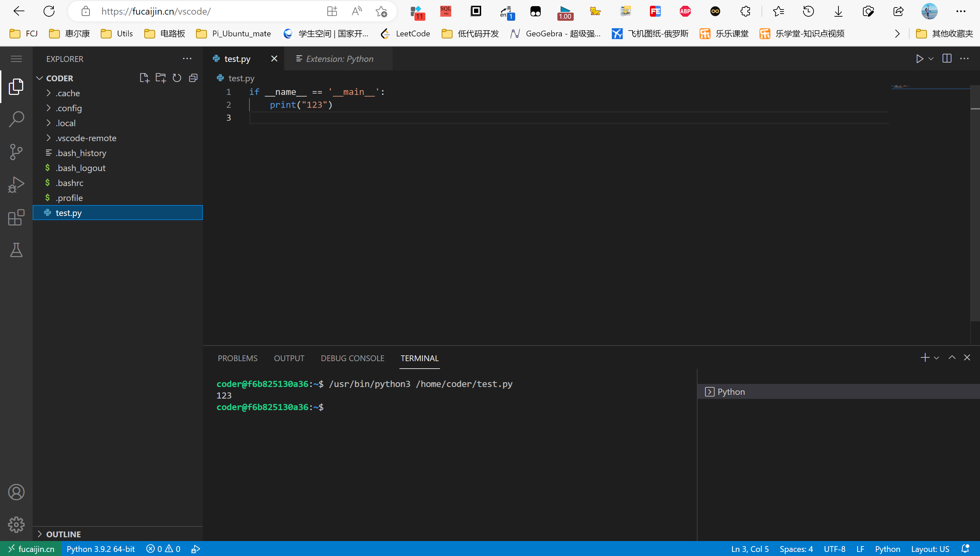Screen dimensions: 980x556
Task: Open notifications bell in status bar
Action: pyautogui.click(x=965, y=549)
